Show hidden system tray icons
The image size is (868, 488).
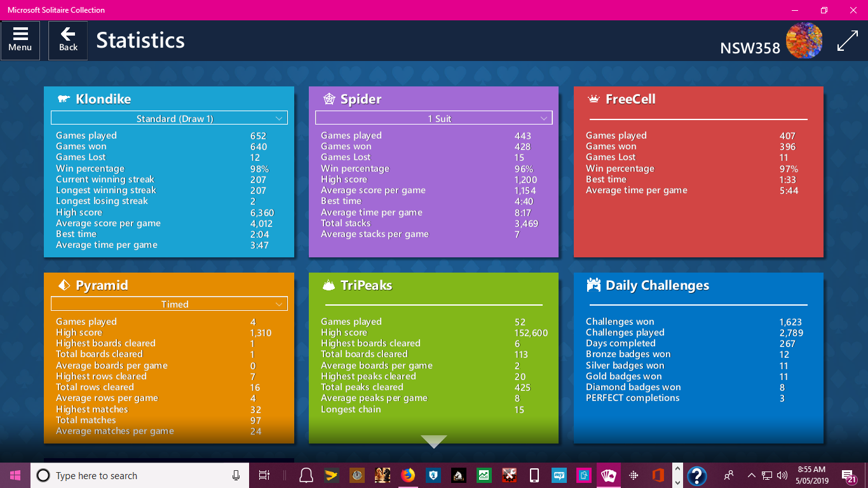[752, 475]
